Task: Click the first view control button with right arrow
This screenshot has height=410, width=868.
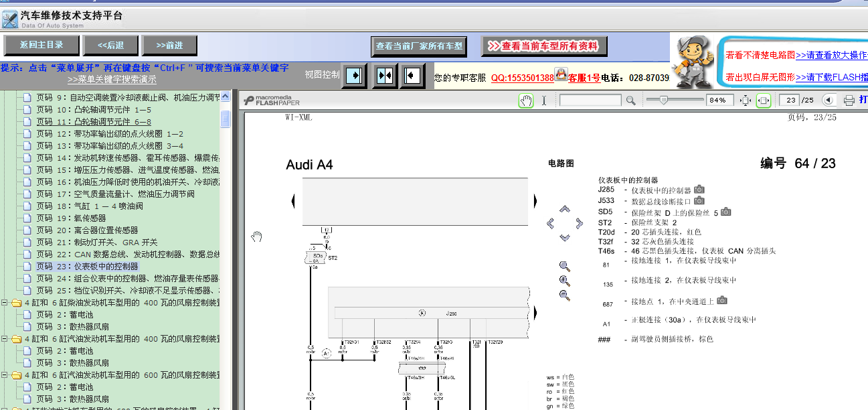Action: tap(355, 75)
